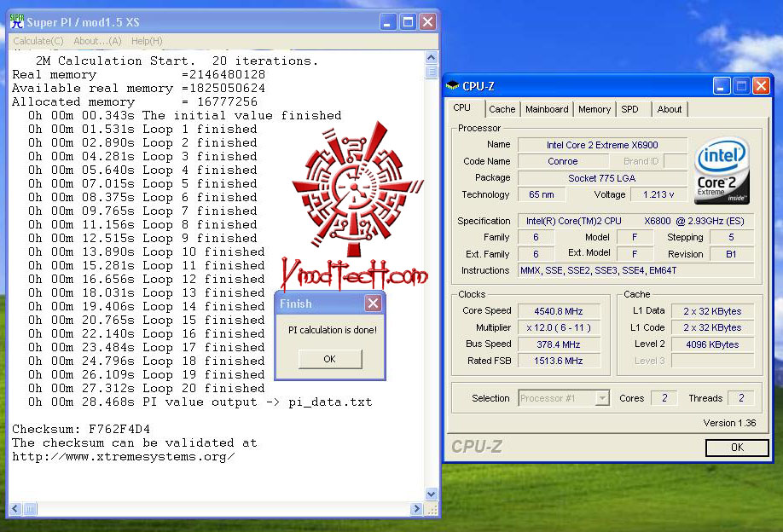The width and height of the screenshot is (783, 532).
Task: Click the Voltage value 1.213 v
Action: point(658,194)
